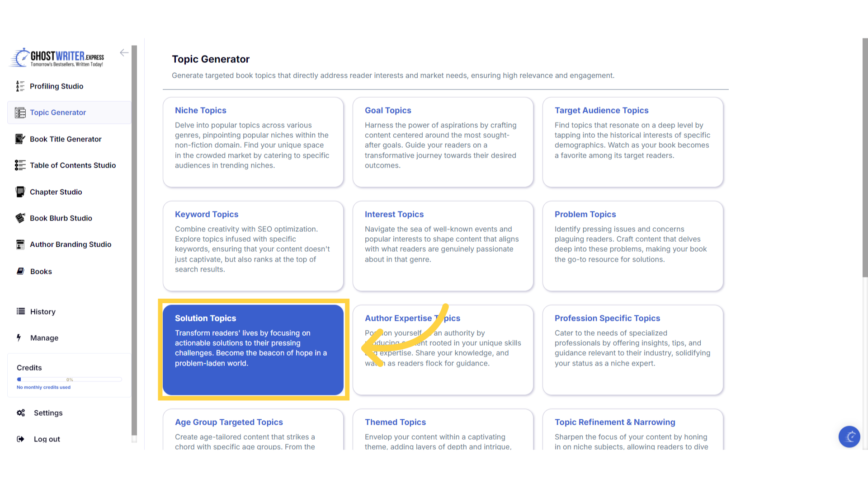Image resolution: width=868 pixels, height=488 pixels.
Task: Open the Profession Specific Topics card
Action: point(632,349)
